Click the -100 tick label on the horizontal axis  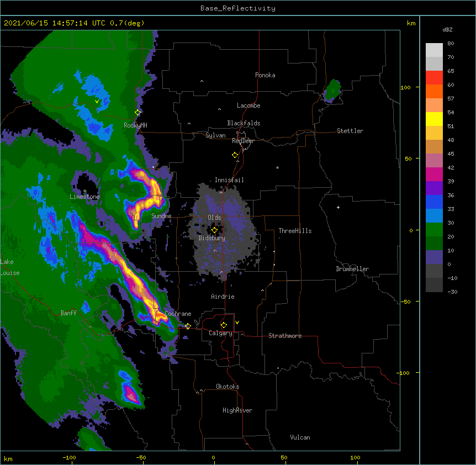point(69,457)
